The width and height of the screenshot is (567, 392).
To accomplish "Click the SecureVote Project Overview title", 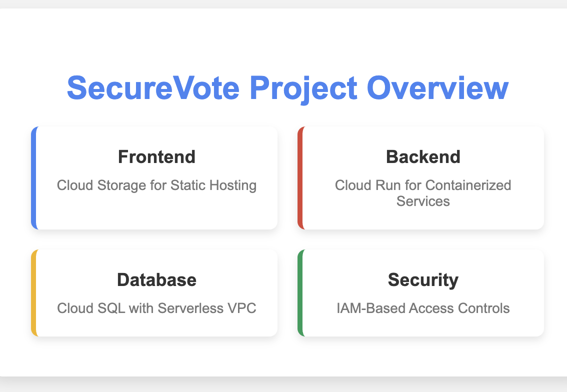I will point(288,88).
